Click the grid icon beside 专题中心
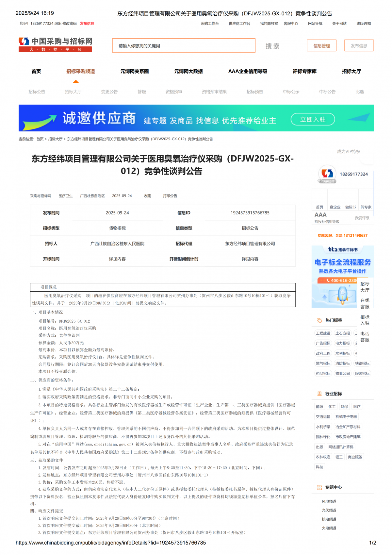 pyautogui.click(x=319, y=487)
